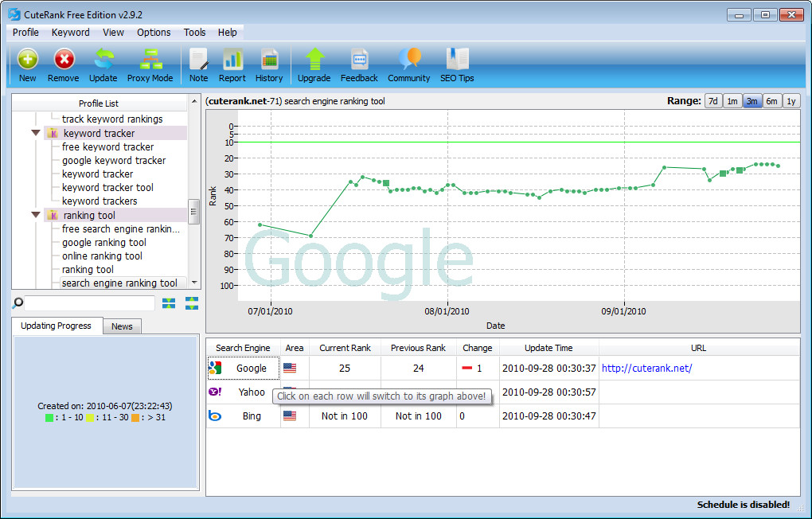Sort by Previous Rank column header
The image size is (812, 519).
click(419, 348)
